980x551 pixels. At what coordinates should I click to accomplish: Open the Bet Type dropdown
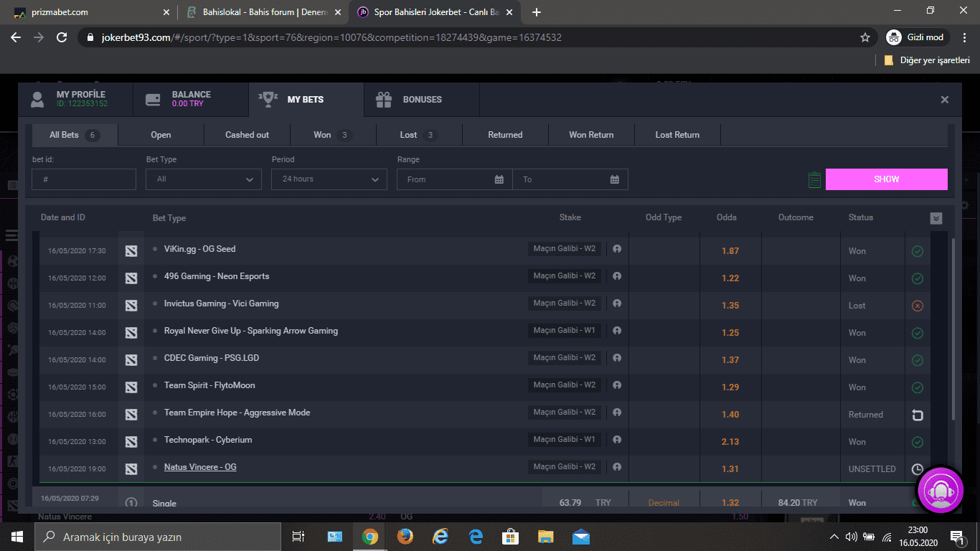[204, 179]
